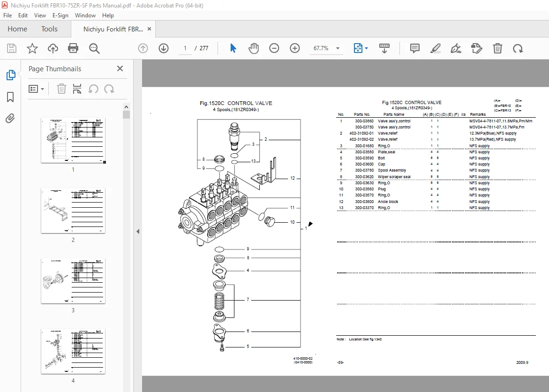
Task: Go to previous page arrow
Action: (143, 48)
